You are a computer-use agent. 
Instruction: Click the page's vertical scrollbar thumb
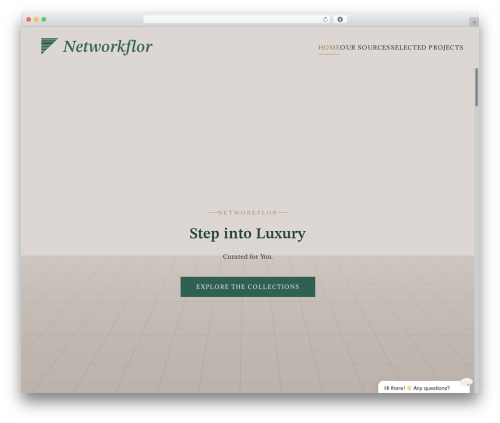click(477, 87)
